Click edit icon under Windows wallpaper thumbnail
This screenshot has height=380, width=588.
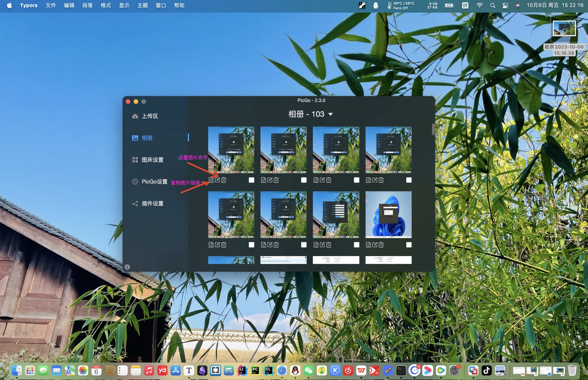[x=375, y=245]
